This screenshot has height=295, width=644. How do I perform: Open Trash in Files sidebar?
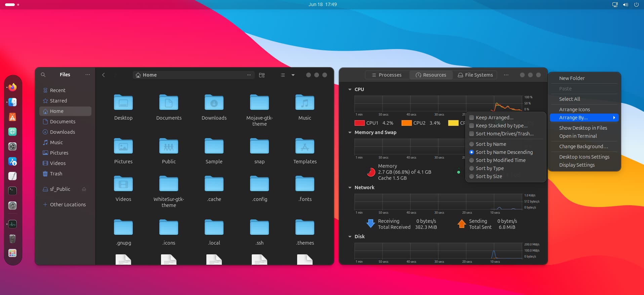[65, 174]
